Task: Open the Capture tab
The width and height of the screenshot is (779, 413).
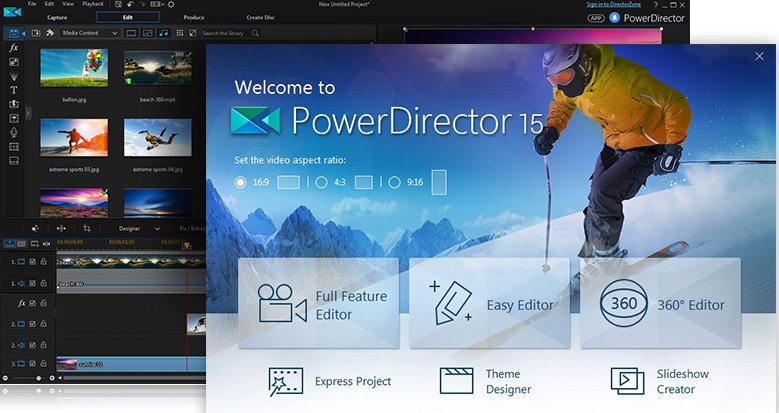Action: pos(57,17)
